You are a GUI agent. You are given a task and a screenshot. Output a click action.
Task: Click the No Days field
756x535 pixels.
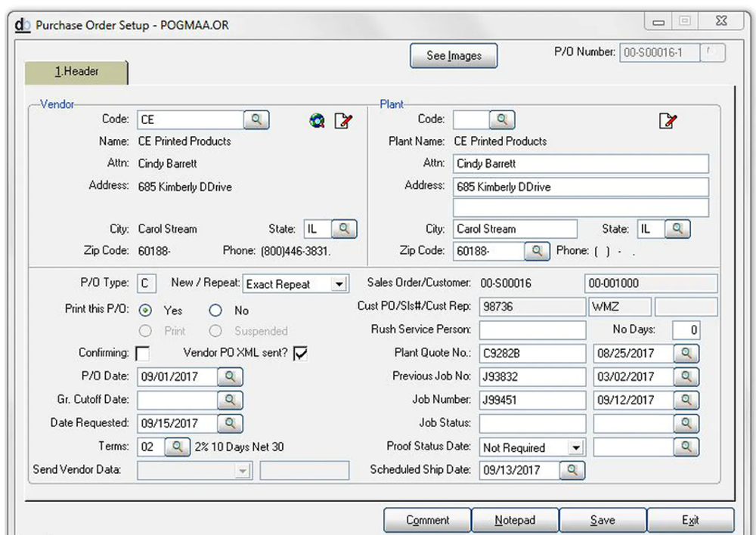686,330
